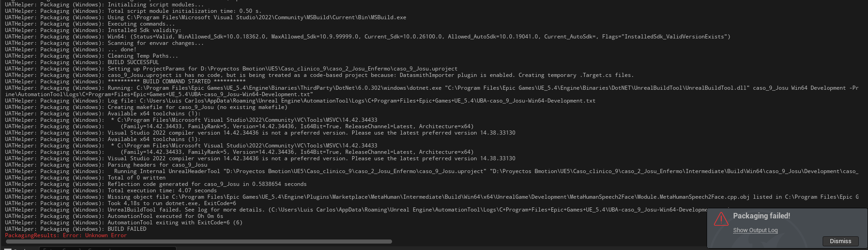The height and width of the screenshot is (250, 868).
Task: Click the "BUILD FAILED" log line
Action: (127, 229)
